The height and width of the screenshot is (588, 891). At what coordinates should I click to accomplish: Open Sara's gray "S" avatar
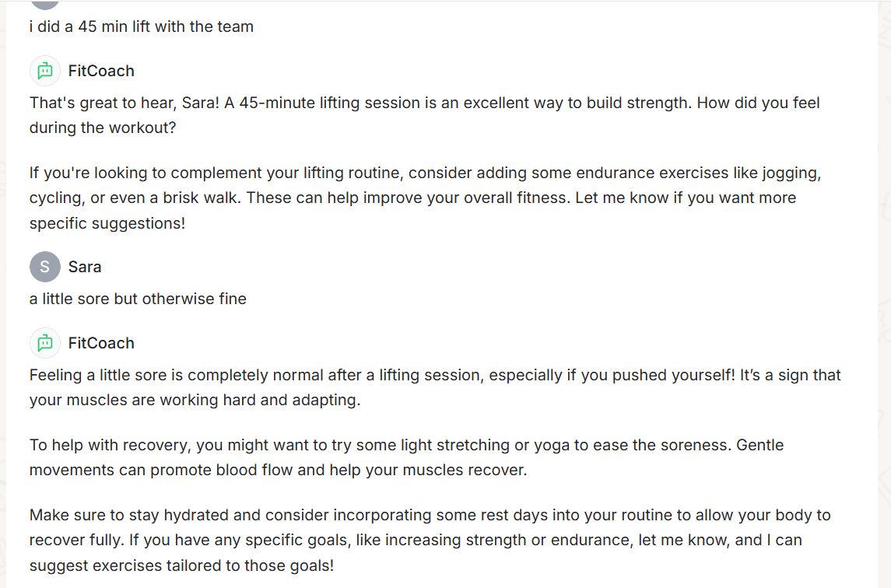(45, 267)
